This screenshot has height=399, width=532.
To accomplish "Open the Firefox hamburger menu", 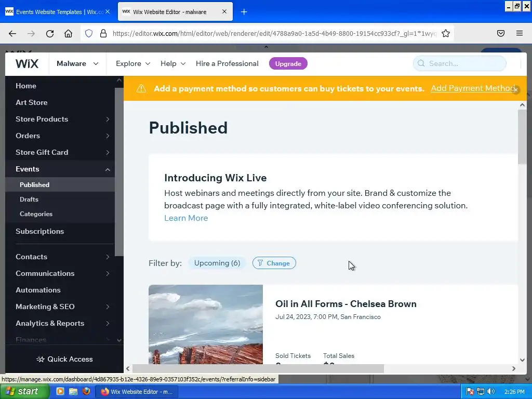I will (x=519, y=33).
